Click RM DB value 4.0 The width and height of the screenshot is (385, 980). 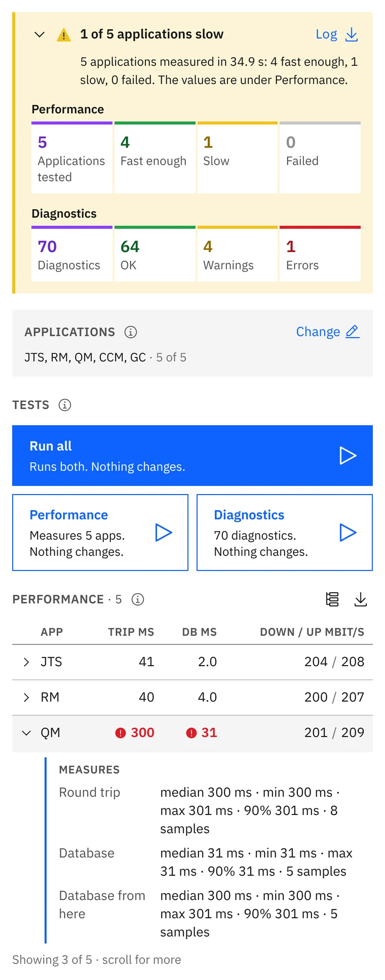click(207, 697)
